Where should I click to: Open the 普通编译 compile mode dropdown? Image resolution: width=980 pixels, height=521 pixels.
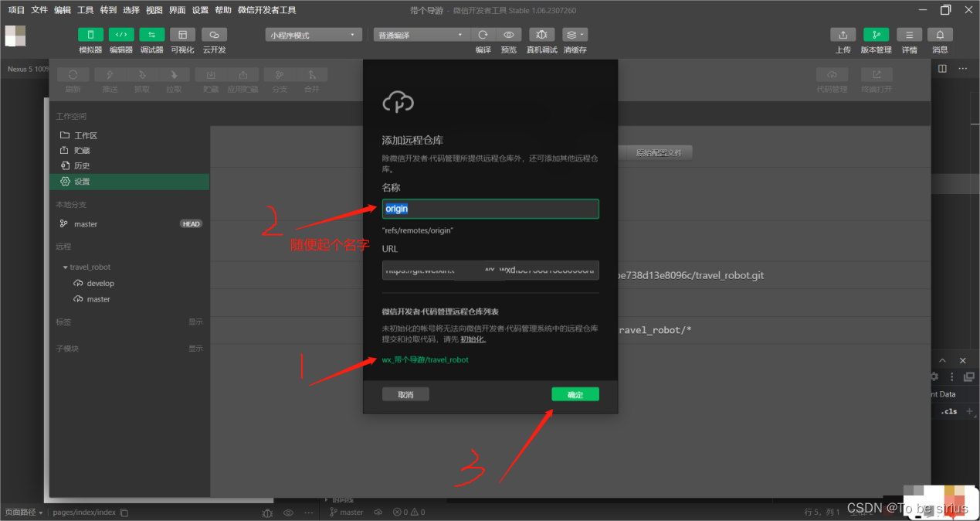422,35
